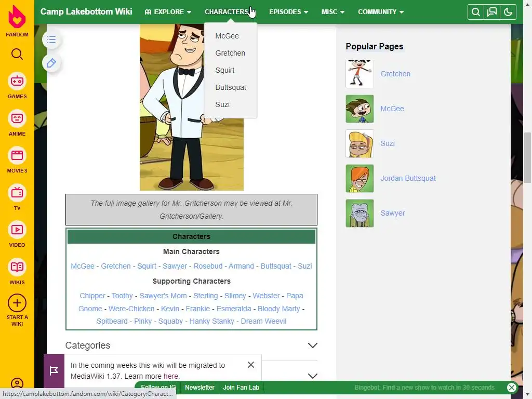Open Squirt link in Main Characters navbox

(x=147, y=267)
